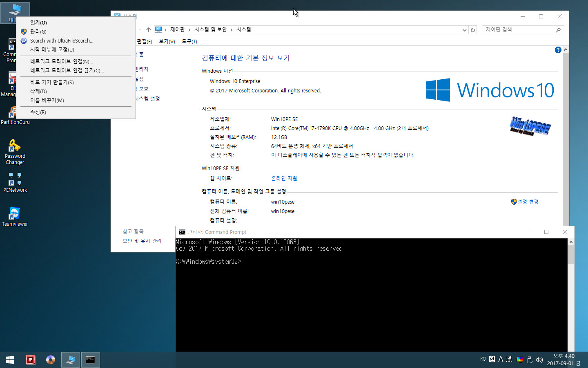Minimize the Command Prompt window
Screen dimensions: 588x368
[x=528, y=232]
